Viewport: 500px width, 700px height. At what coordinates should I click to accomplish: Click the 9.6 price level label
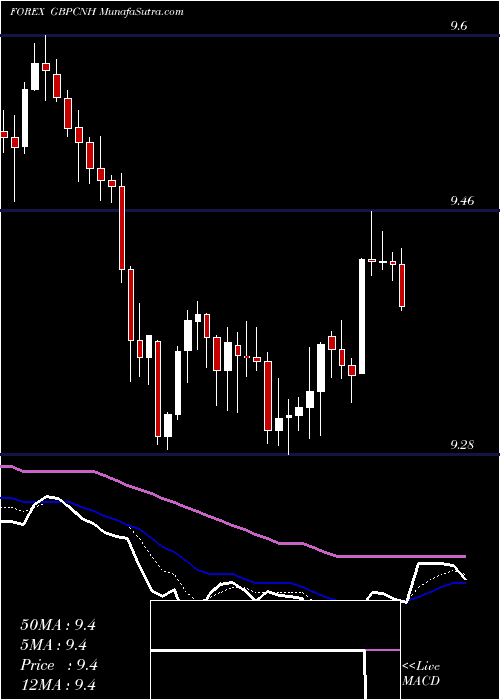pyautogui.click(x=458, y=26)
